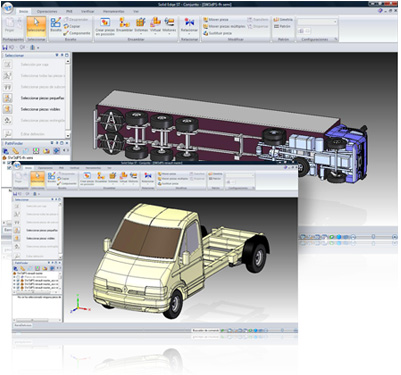Expand the Sistemas dropdown arrow
The image size is (401, 375).
click(x=141, y=34)
